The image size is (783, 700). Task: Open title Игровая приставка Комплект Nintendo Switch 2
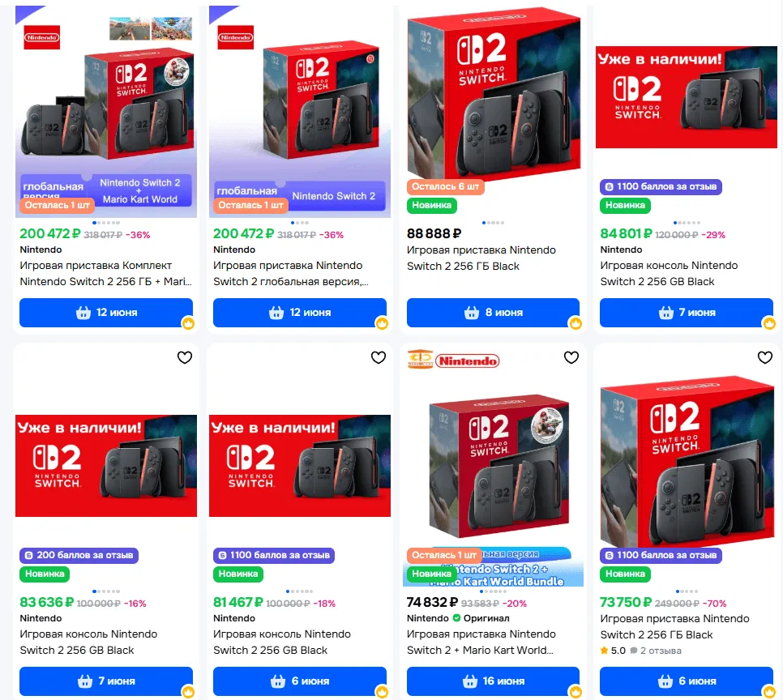pyautogui.click(x=106, y=274)
